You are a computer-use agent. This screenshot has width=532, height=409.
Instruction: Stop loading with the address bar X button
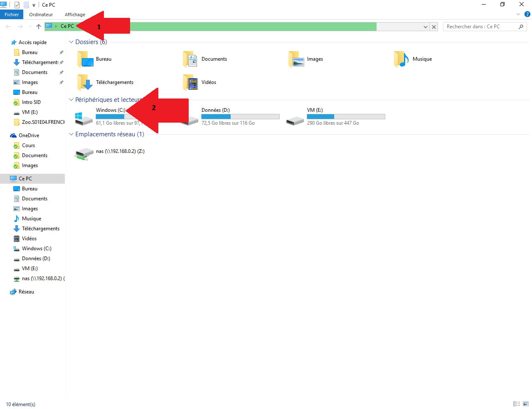[x=434, y=27]
